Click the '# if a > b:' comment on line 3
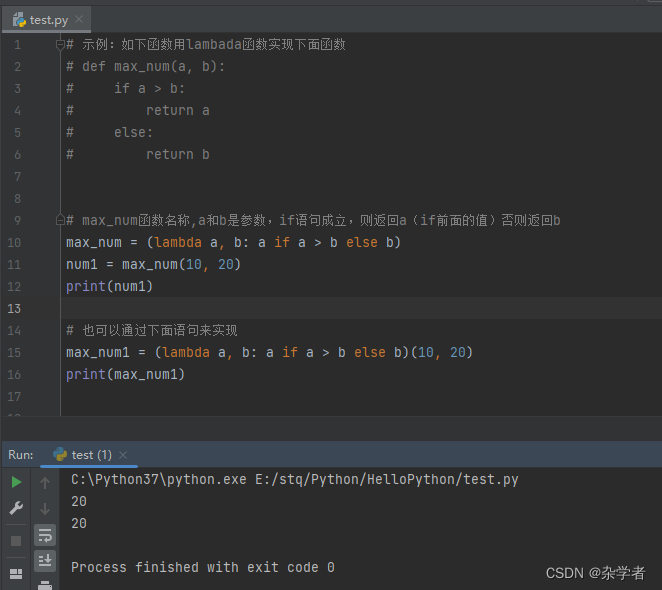Viewport: 662px width, 590px height. 125,88
